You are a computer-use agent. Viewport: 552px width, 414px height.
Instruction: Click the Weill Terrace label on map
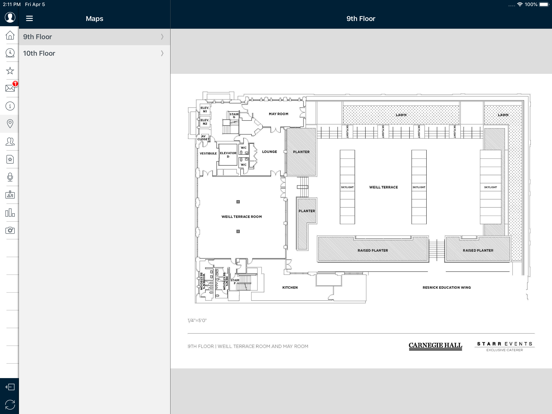coord(383,187)
